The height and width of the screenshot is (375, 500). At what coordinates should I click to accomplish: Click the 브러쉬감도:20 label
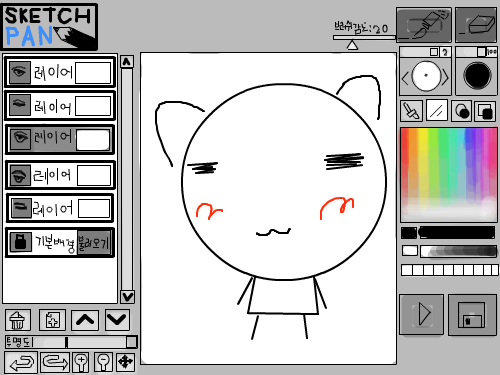pyautogui.click(x=361, y=27)
